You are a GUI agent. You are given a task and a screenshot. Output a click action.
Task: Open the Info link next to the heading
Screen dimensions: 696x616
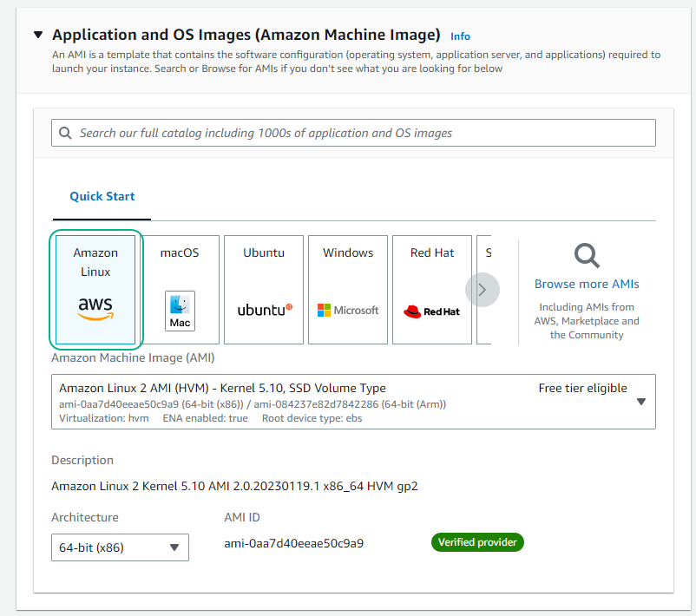(460, 36)
